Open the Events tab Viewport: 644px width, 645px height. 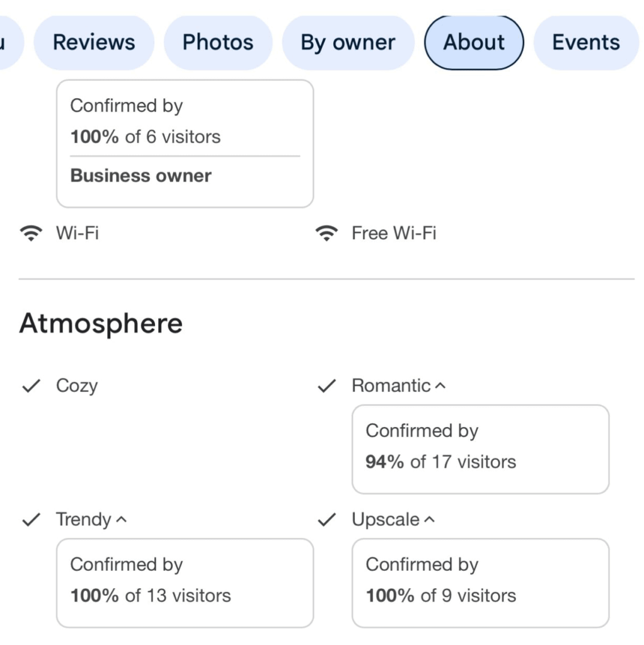(x=586, y=43)
